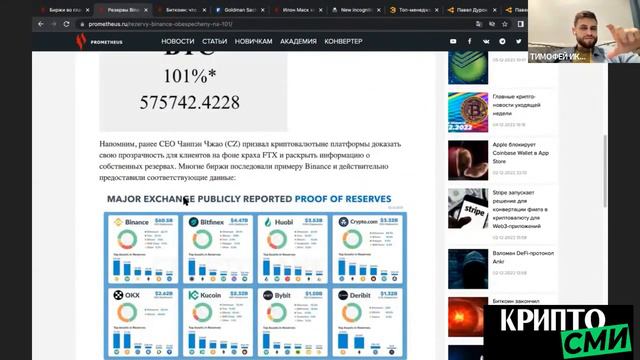
Task: Click the Crypto.com card in infographic
Action: pos(367,249)
